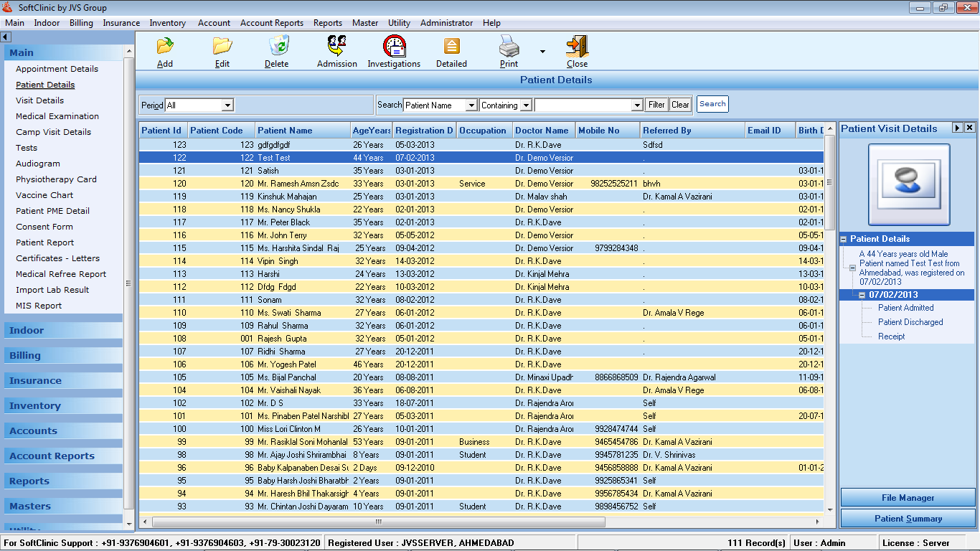
Task: Open the Utility menu
Action: [x=399, y=22]
